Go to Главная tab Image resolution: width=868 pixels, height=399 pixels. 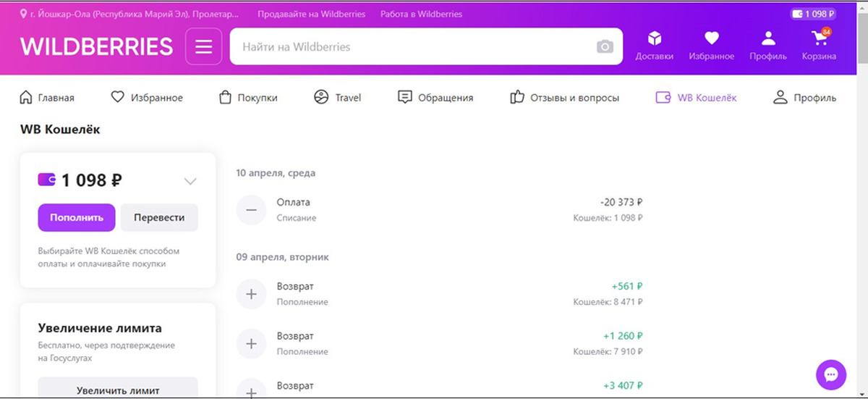tap(46, 97)
